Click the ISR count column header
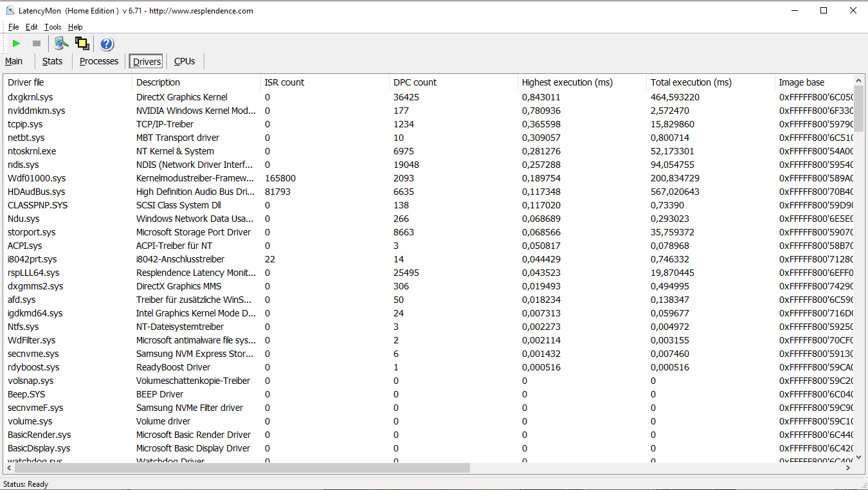The width and height of the screenshot is (868, 490). (284, 82)
